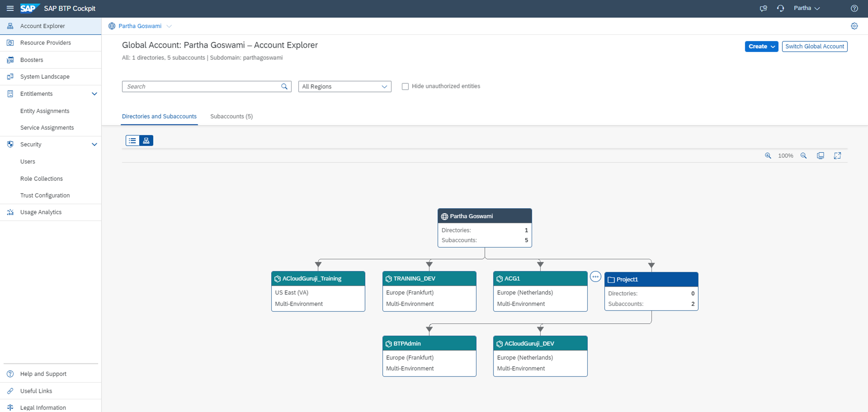Open the help question mark icon
The image size is (868, 412).
[x=854, y=8]
